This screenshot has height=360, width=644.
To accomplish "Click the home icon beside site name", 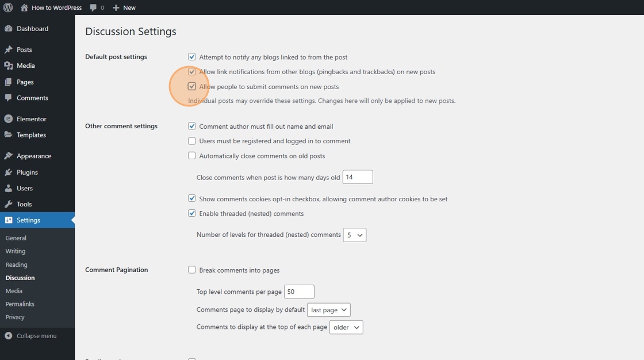I will 24,7.
